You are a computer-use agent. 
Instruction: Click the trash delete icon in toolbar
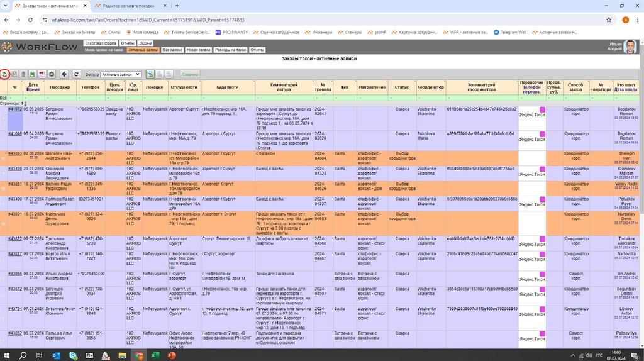(23, 74)
